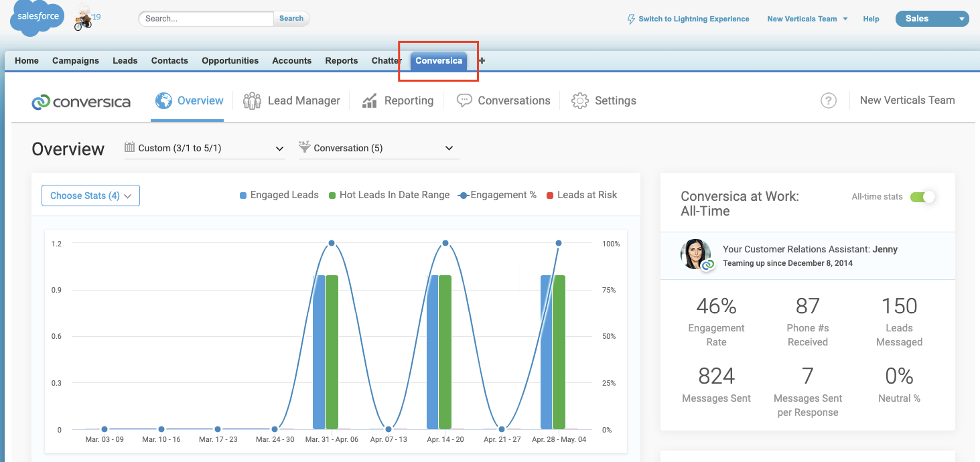The width and height of the screenshot is (980, 462).
Task: Select the Conversica tab
Action: click(x=439, y=60)
